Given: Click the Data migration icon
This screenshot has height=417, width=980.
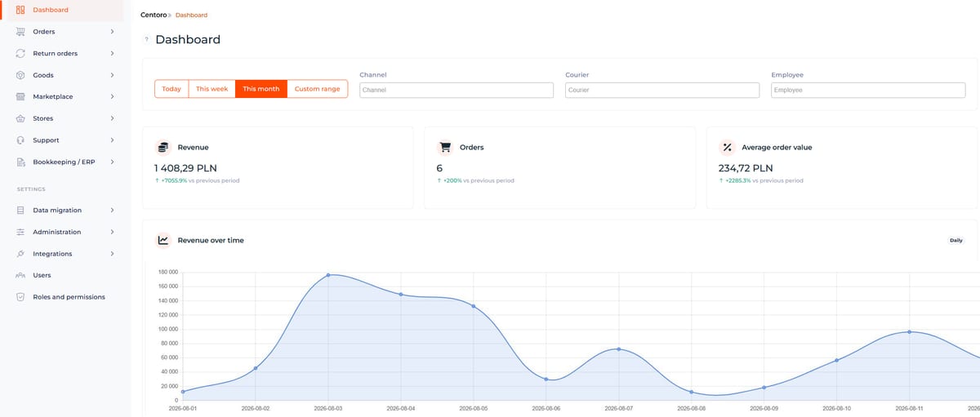Looking at the screenshot, I should click(20, 210).
